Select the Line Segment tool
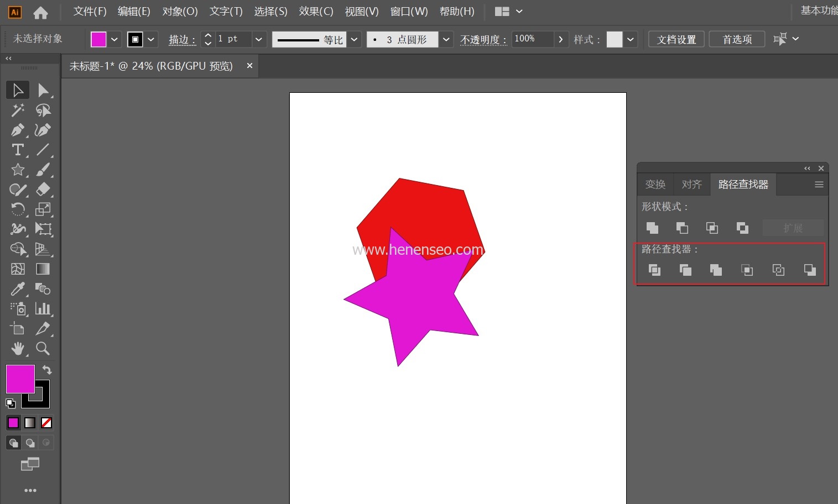 [43, 150]
